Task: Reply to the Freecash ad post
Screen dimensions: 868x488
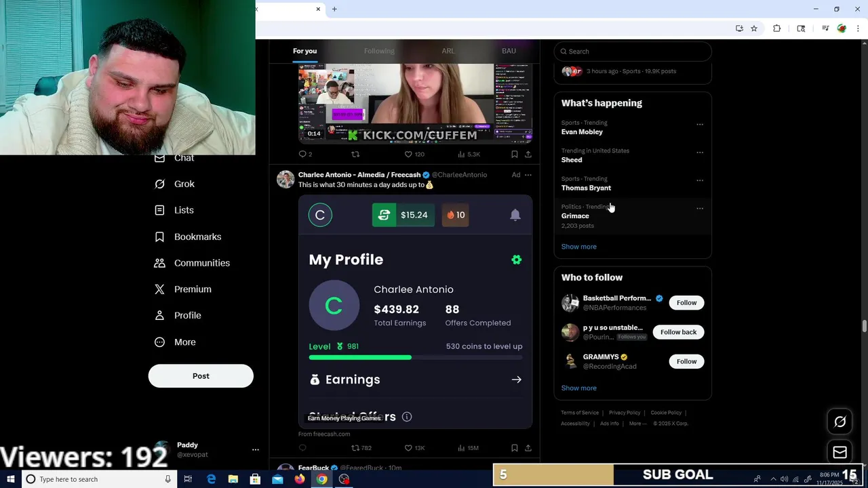Action: [x=302, y=448]
